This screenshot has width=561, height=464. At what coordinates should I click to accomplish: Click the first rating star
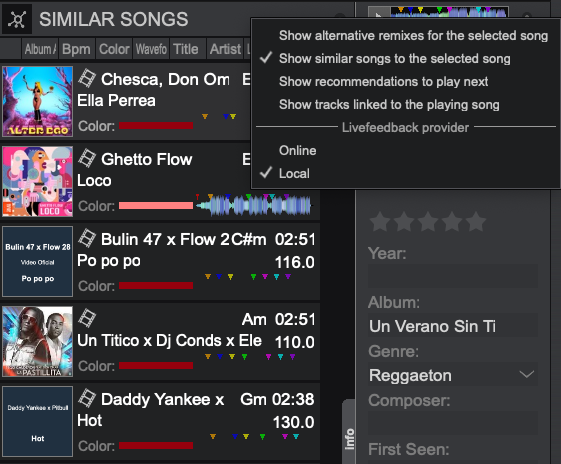pyautogui.click(x=380, y=221)
